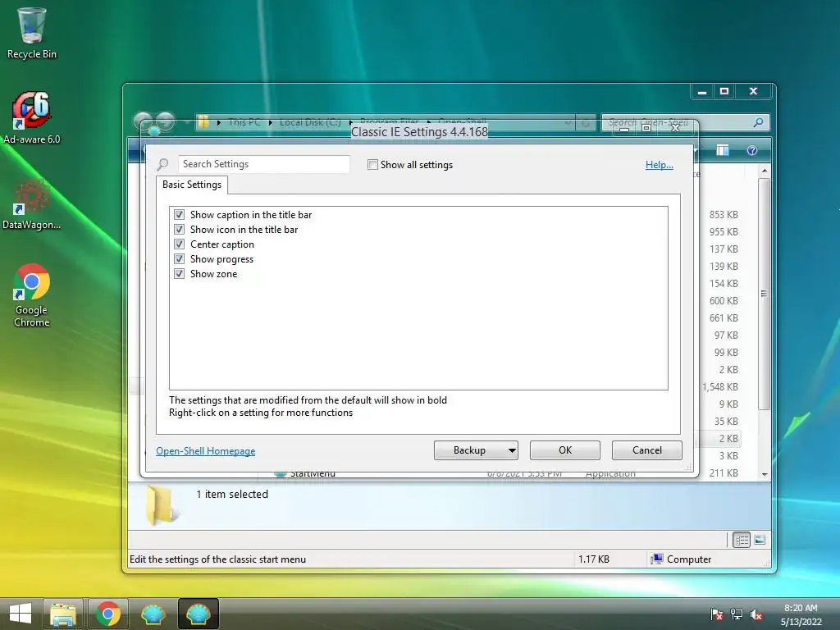The height and width of the screenshot is (630, 840).
Task: Click the 139 KB size cell
Action: tap(724, 267)
